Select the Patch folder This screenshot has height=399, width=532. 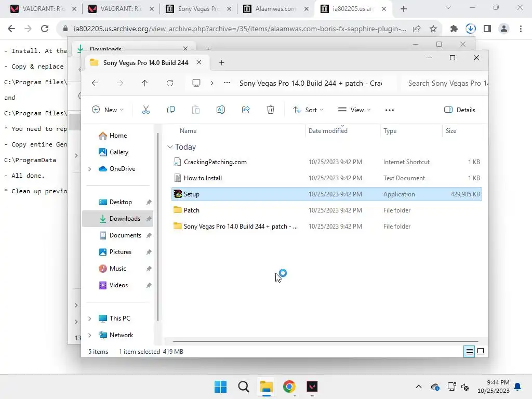(326, 210)
